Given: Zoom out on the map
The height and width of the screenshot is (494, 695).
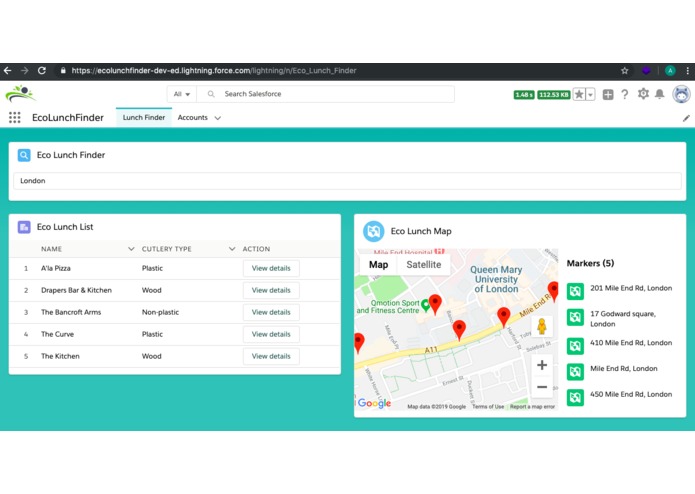Looking at the screenshot, I should point(542,387).
